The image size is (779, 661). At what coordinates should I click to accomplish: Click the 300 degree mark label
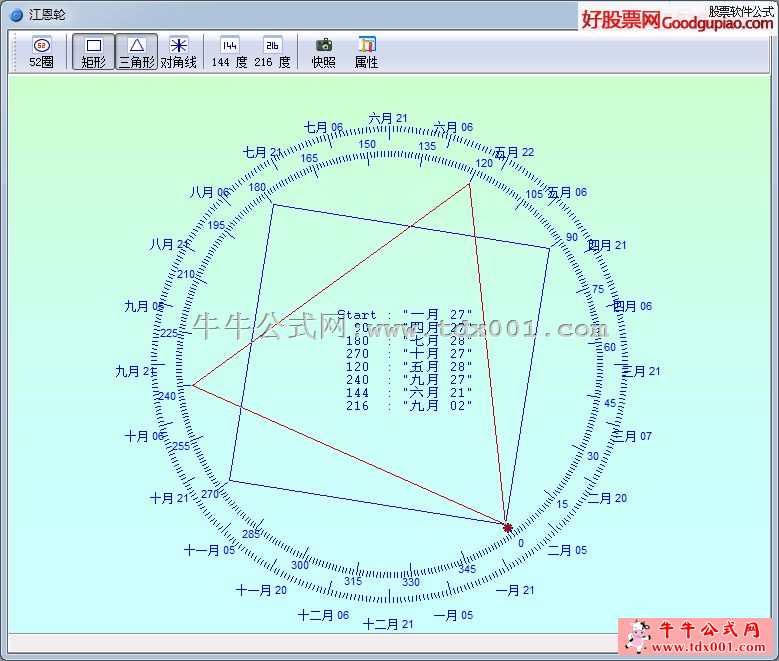[x=300, y=565]
